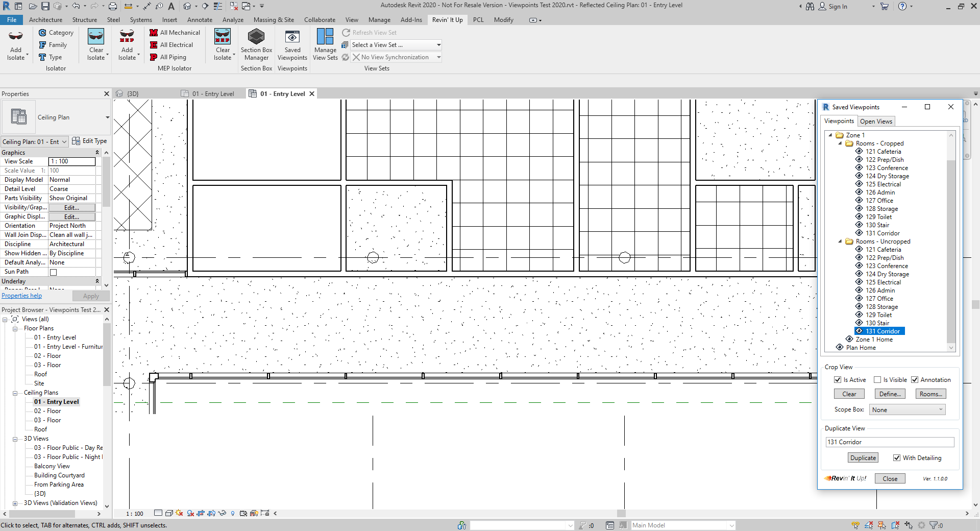Click the drawing area horizontal scrollbar
Viewport: 980px width, 531px height.
(621, 514)
